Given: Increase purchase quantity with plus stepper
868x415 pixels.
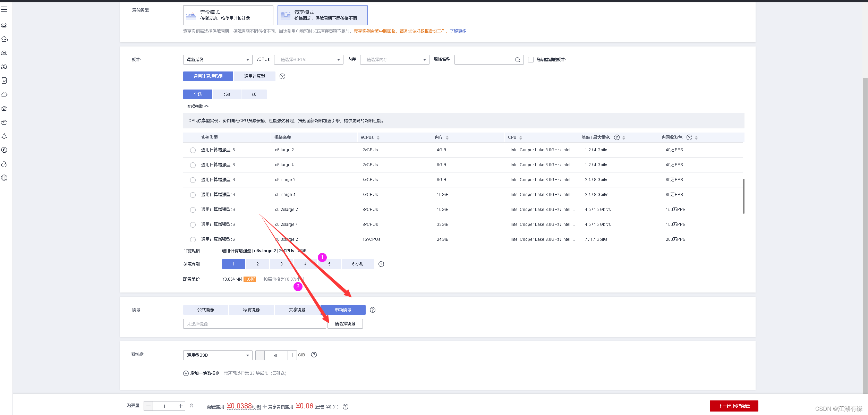Looking at the screenshot, I should 181,406.
